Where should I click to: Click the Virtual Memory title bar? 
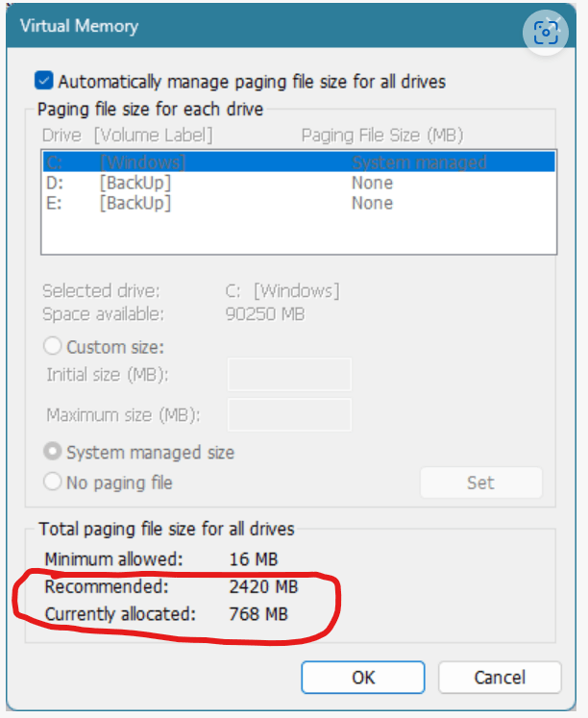[x=264, y=26]
